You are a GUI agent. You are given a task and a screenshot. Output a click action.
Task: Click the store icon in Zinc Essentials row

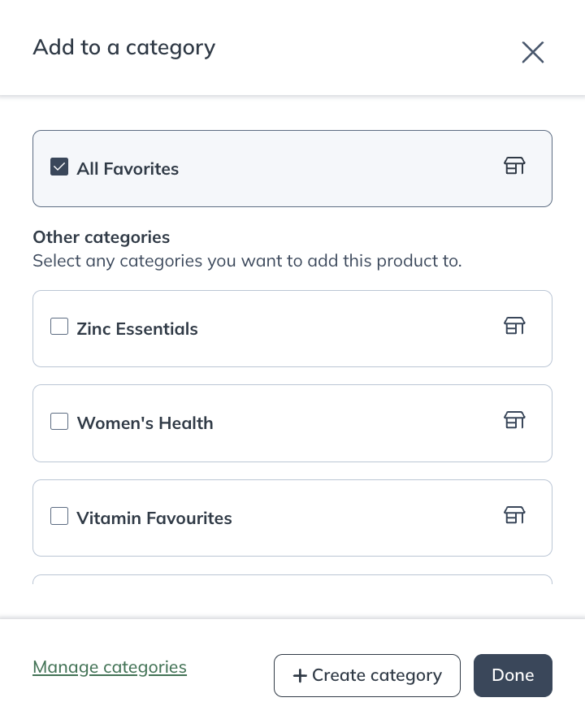pos(514,326)
